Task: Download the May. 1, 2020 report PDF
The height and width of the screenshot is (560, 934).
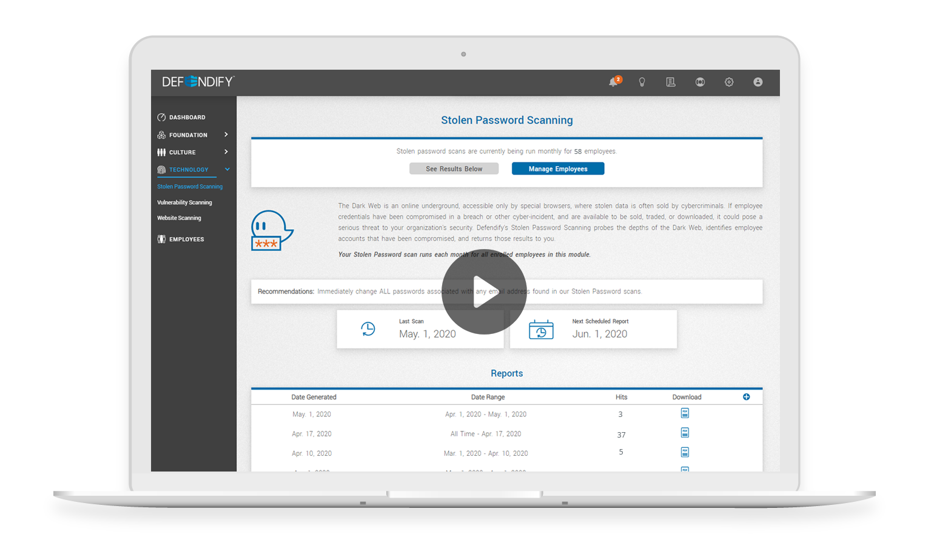Action: (685, 413)
